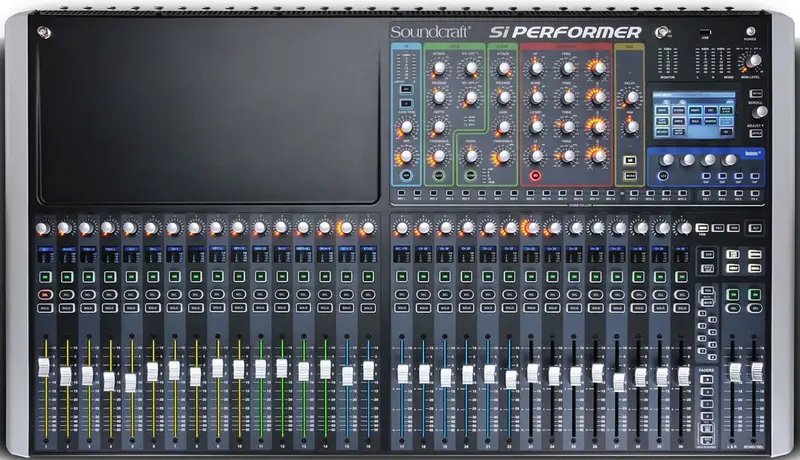Click the DELAY knob in the yellow section
Viewport: 800px width, 460px height.
pos(631,97)
